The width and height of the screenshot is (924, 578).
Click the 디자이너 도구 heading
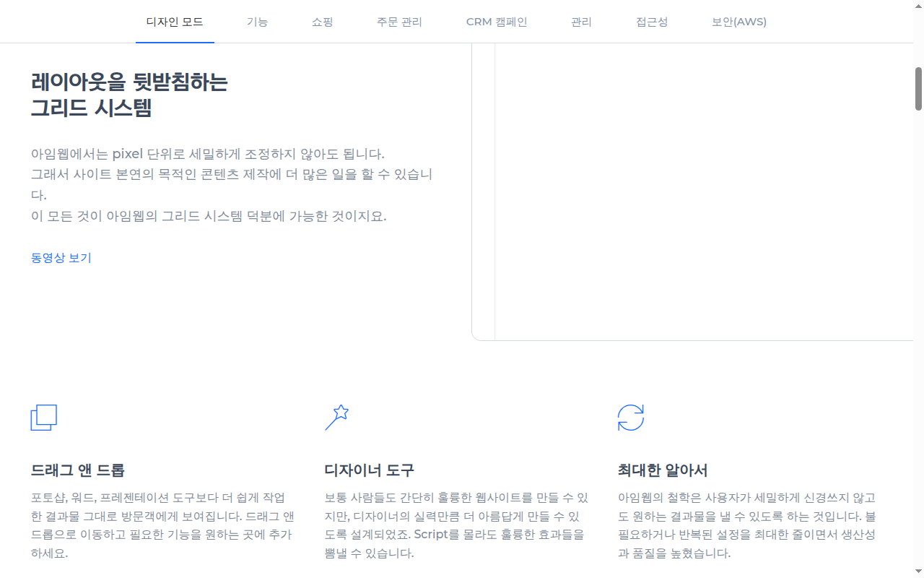370,470
